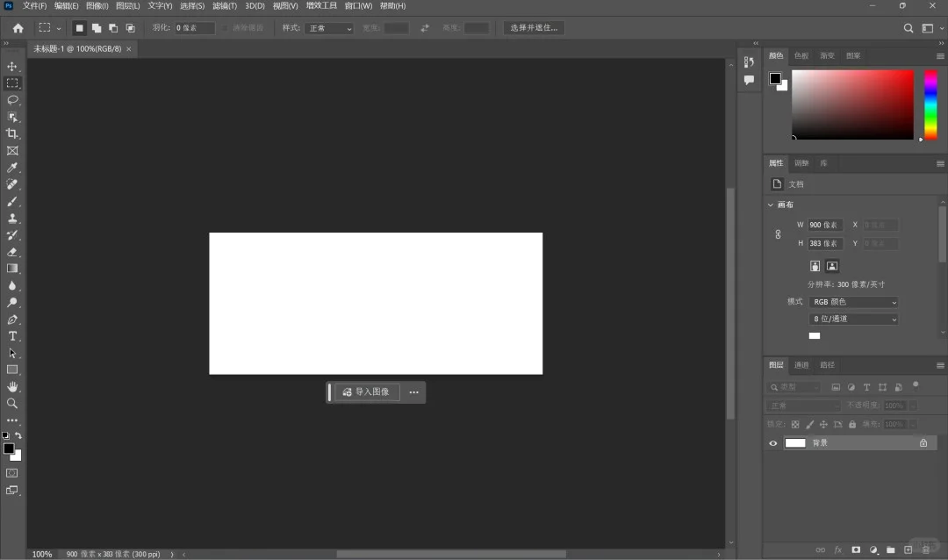Open workspace switcher dropdown

click(x=930, y=28)
